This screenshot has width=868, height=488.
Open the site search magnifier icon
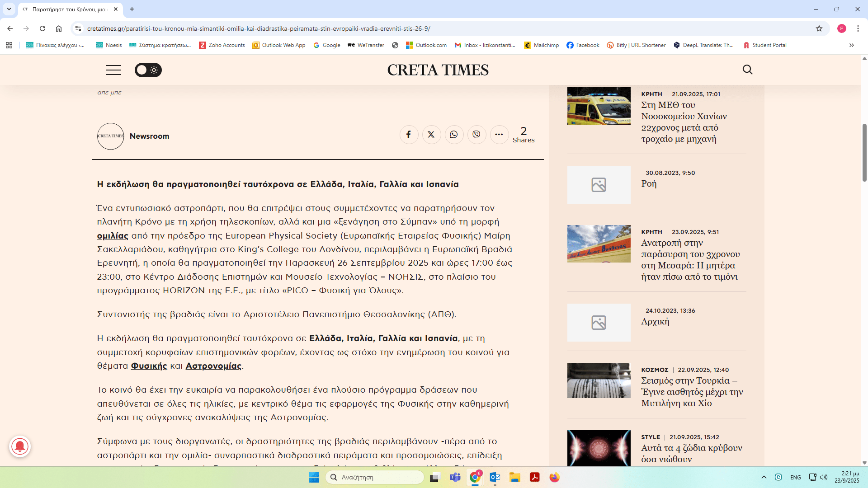pyautogui.click(x=748, y=70)
